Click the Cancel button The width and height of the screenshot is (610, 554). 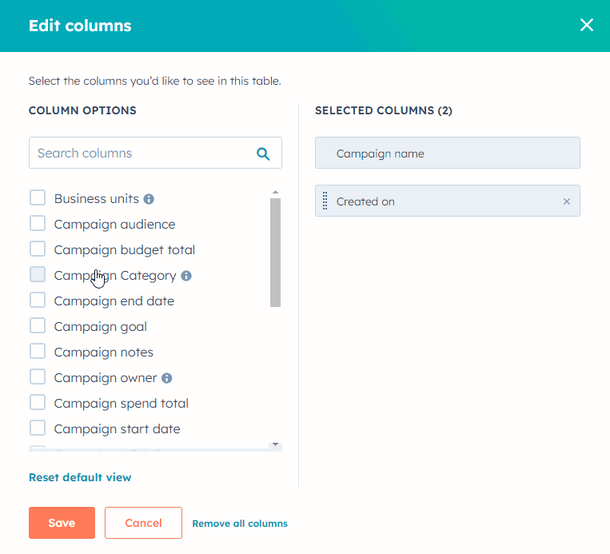point(143,523)
